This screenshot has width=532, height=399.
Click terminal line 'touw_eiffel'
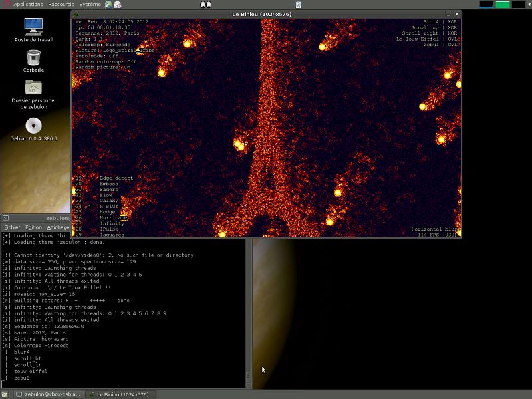click(x=30, y=372)
